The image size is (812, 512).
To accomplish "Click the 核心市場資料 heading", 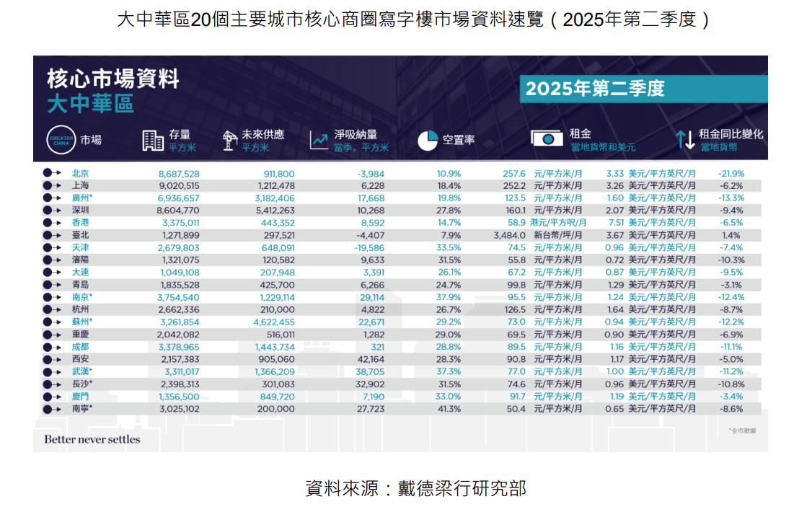I will [x=112, y=79].
